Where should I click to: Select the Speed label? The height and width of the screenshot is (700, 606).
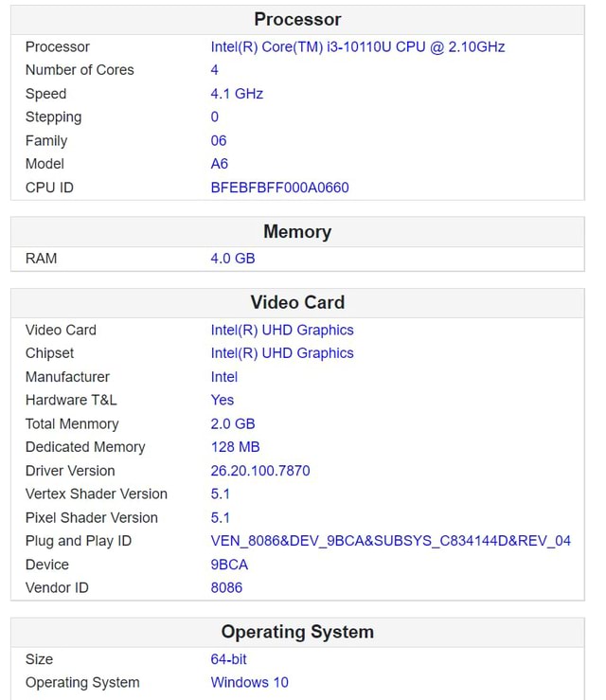(46, 94)
